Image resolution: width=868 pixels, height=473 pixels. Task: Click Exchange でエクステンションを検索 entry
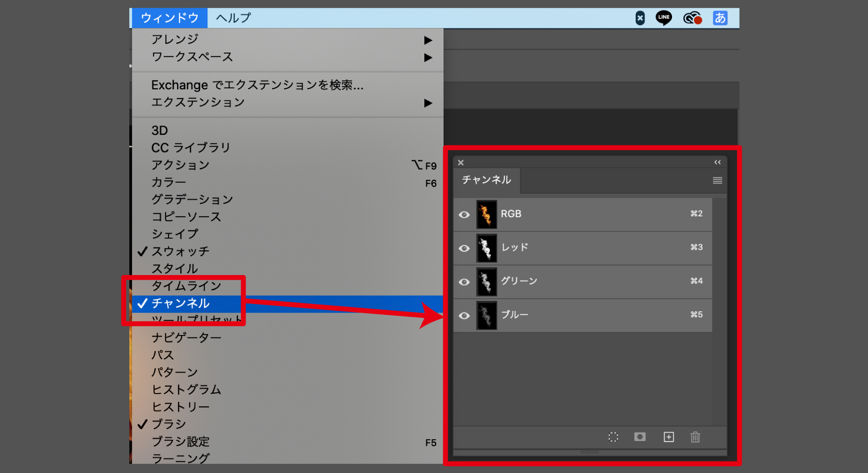[x=257, y=85]
